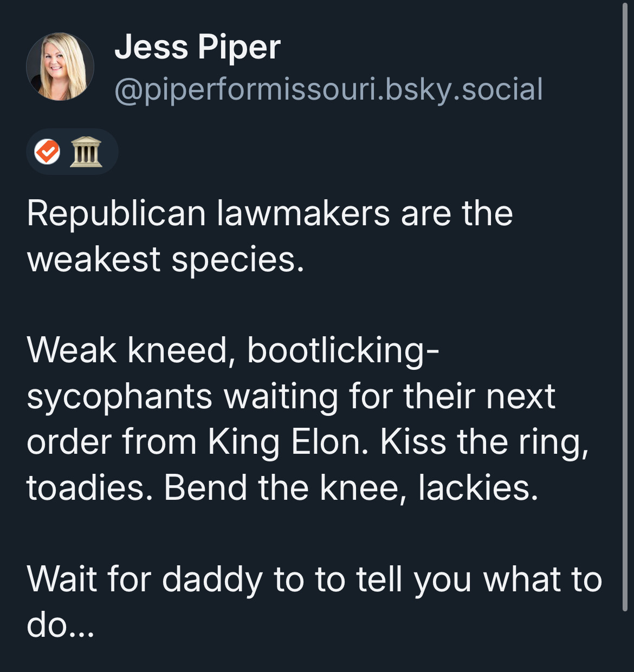Viewport: 634px width, 672px height.
Task: Tap the phrase "Kiss the ring,"
Action: tap(484, 442)
